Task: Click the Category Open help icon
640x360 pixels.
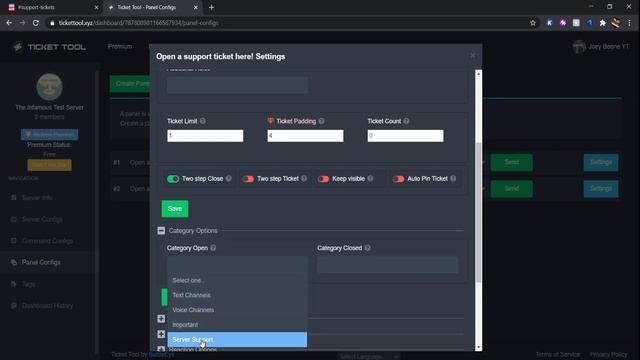Action: tap(213, 248)
